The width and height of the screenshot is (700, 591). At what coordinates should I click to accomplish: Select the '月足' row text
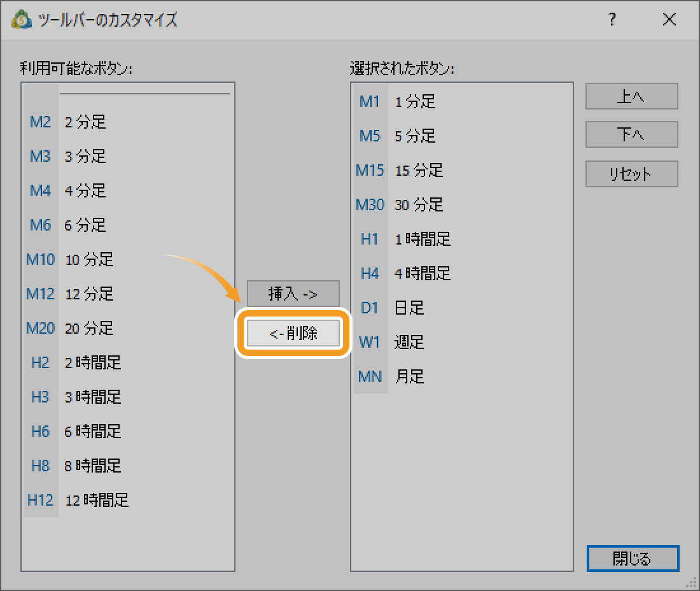point(409,376)
